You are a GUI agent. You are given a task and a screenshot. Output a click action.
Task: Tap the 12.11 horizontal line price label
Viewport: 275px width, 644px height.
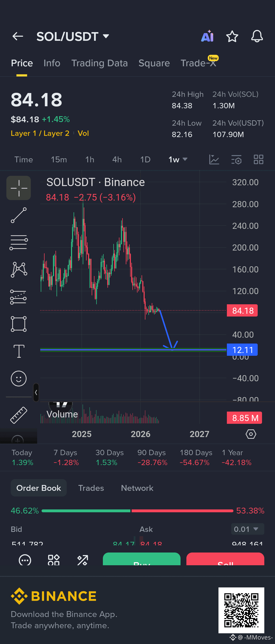[x=242, y=350]
